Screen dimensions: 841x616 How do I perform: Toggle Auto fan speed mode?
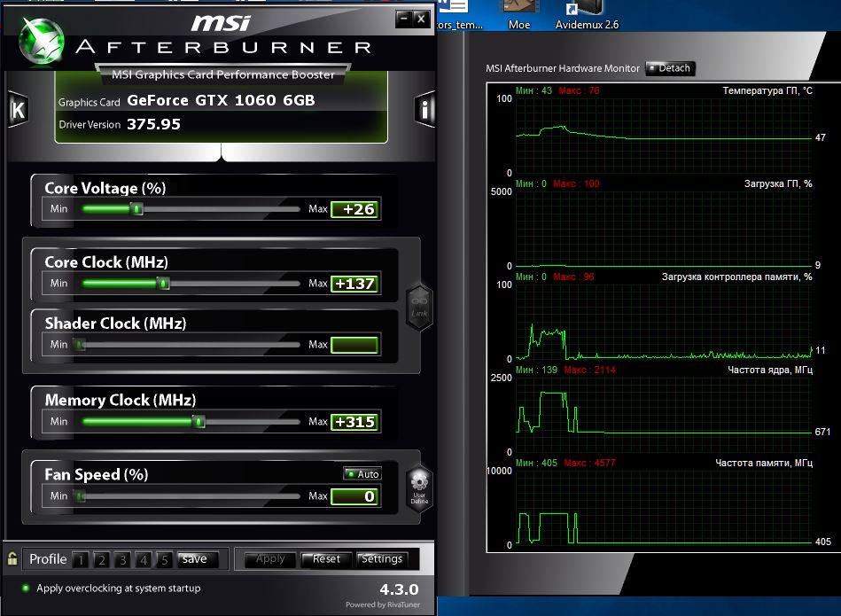coord(362,474)
